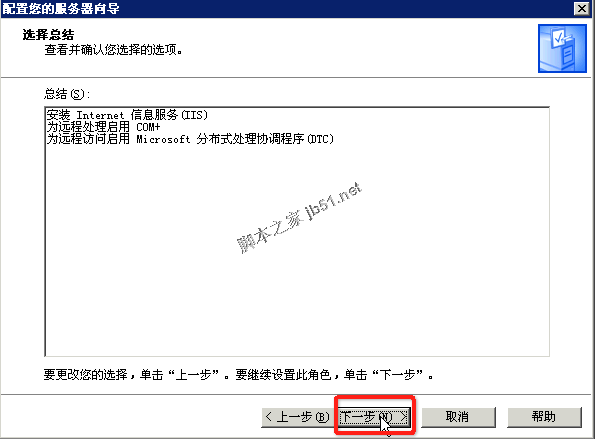Select the 为远程处理启用 COM+ summary line
The image size is (595, 439).
[104, 127]
